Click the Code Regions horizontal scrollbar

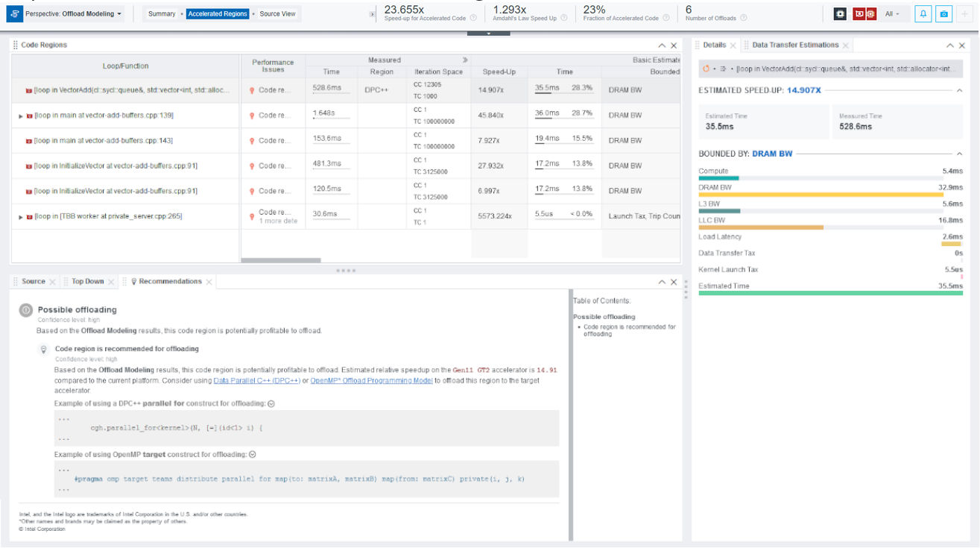281,260
